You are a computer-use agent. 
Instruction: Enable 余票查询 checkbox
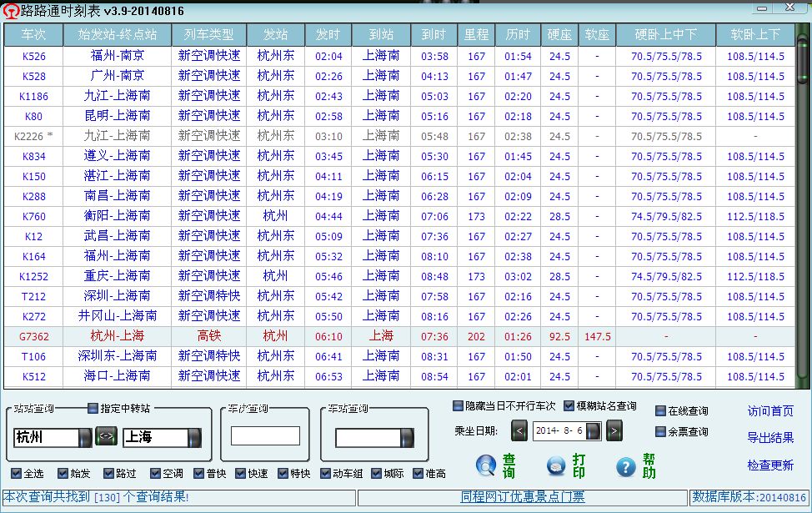pos(660,431)
